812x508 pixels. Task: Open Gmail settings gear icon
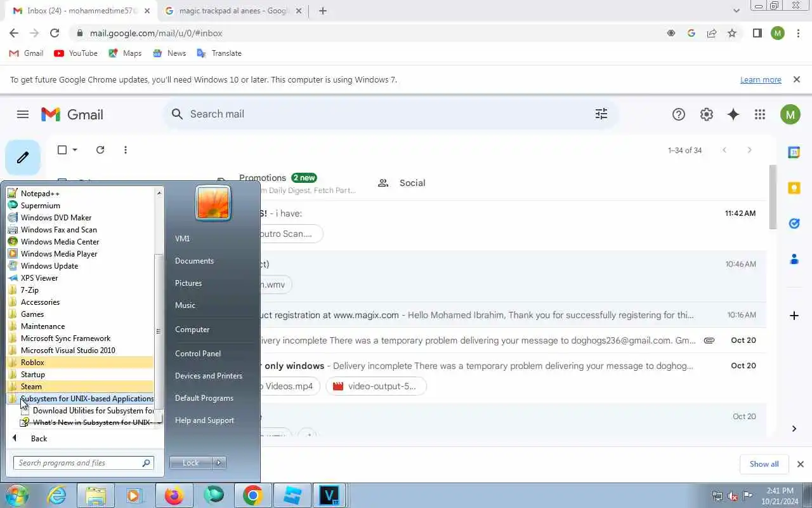707,114
